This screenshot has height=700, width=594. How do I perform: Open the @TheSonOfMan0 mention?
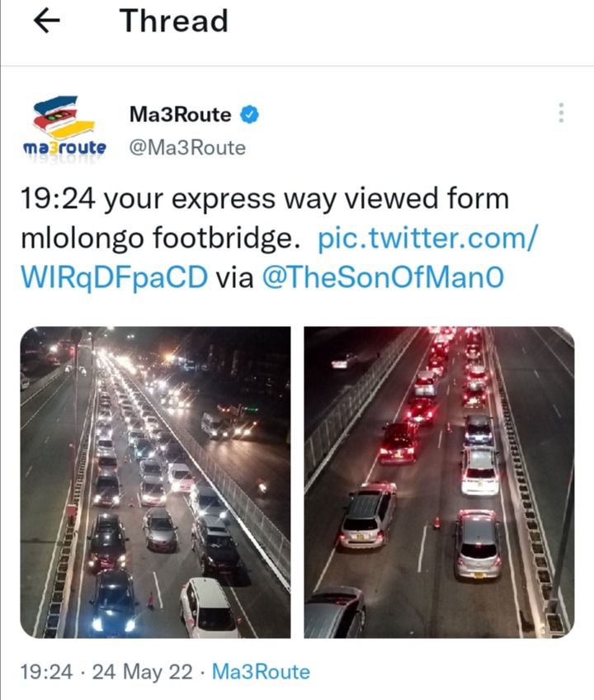pos(383,277)
